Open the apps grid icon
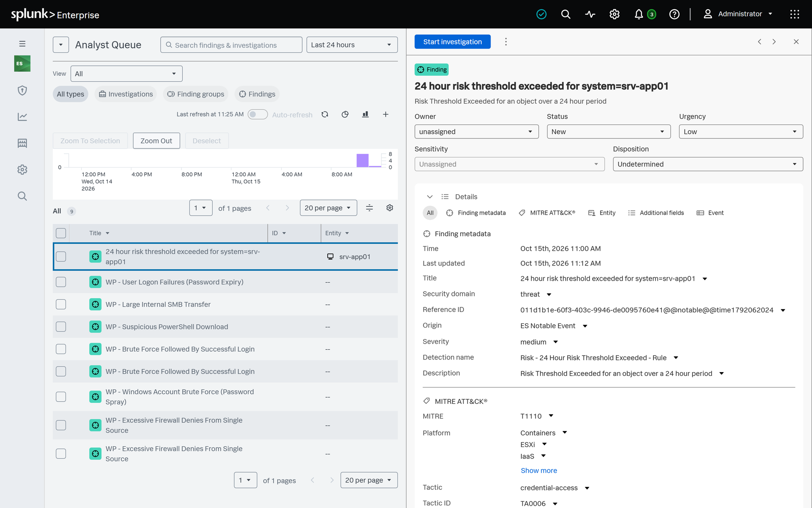Viewport: 812px width, 508px height. coord(795,14)
